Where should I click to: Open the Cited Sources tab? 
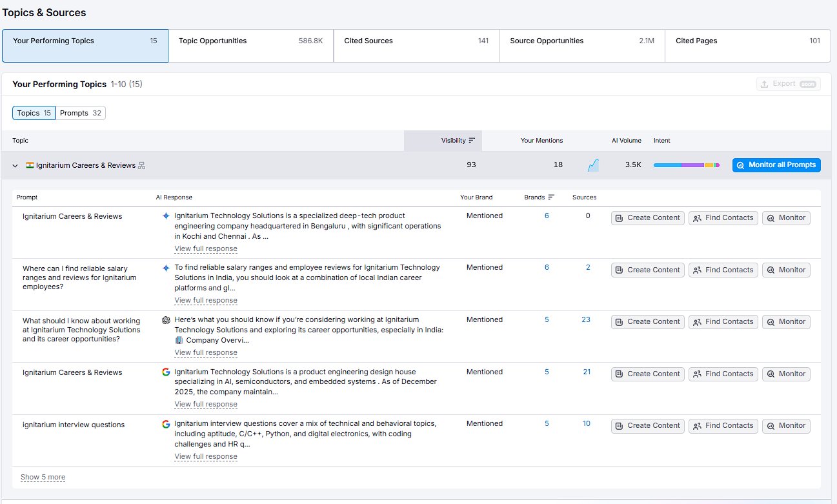[x=416, y=45]
